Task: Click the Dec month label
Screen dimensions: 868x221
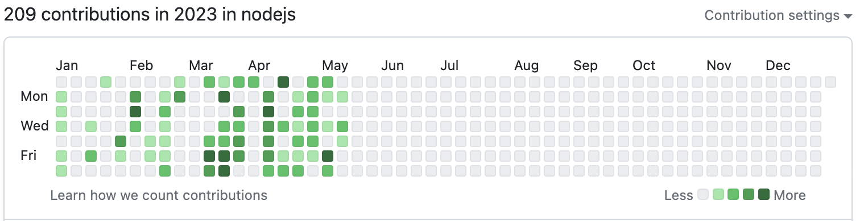Action: [x=778, y=66]
